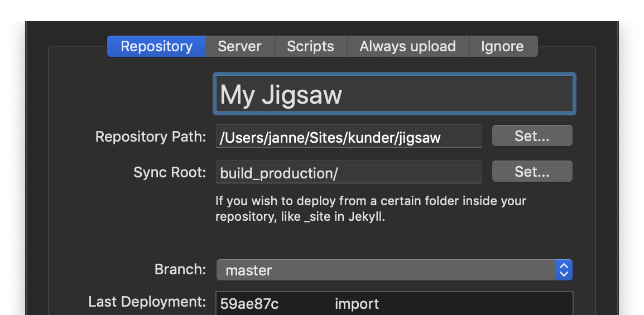Switch to the Repository tab

click(x=156, y=46)
